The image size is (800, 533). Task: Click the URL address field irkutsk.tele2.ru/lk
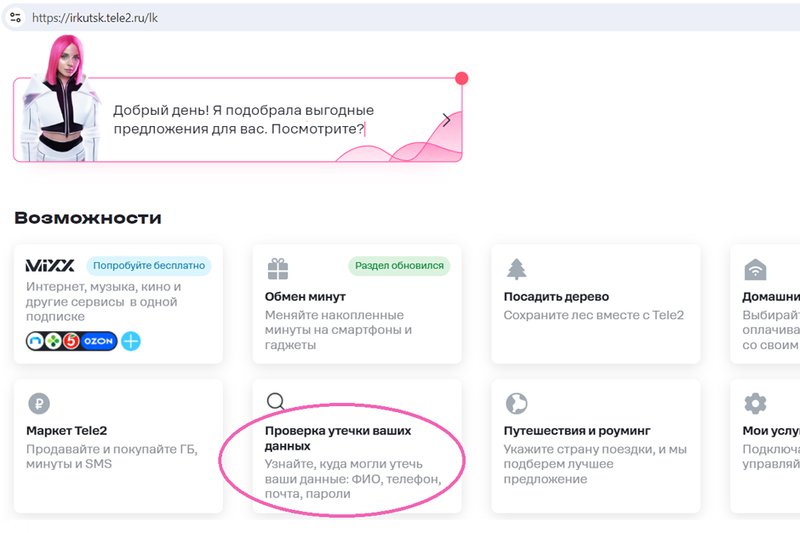[95, 18]
